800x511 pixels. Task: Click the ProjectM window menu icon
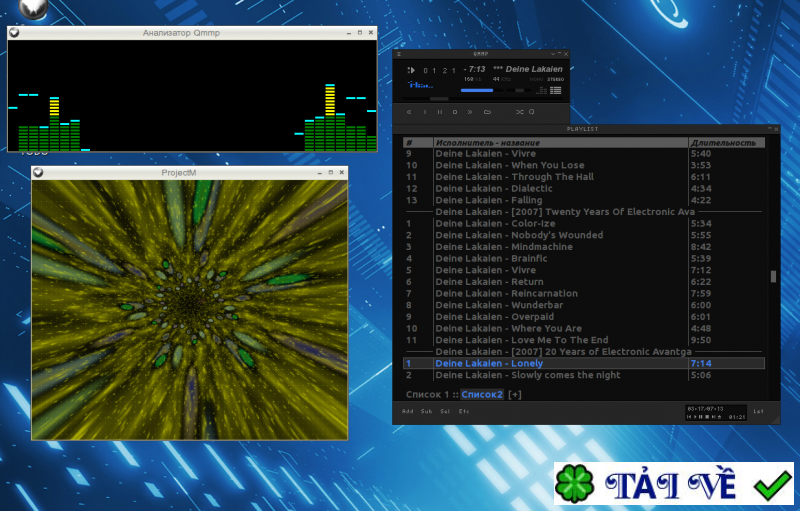(x=39, y=172)
